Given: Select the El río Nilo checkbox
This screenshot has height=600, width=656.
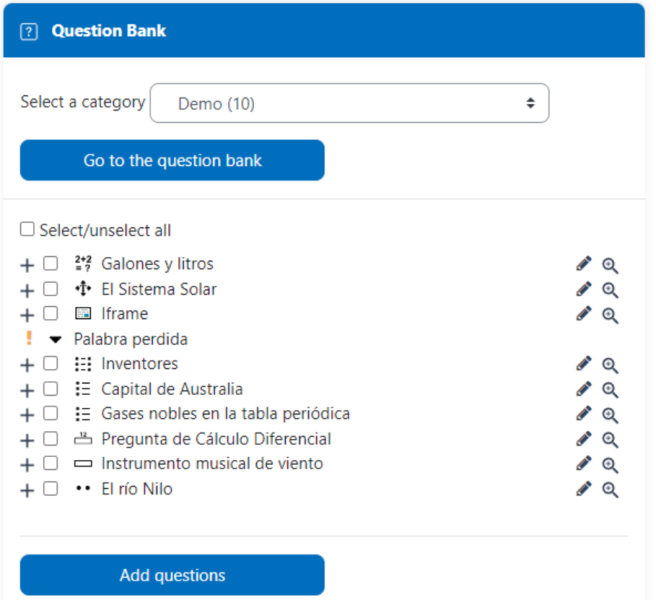Looking at the screenshot, I should click(51, 488).
